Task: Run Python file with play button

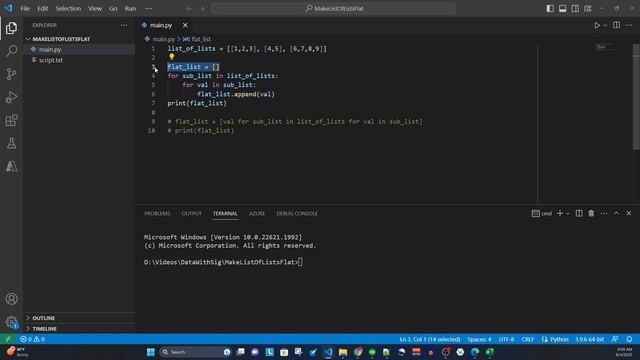Action: coord(597,25)
